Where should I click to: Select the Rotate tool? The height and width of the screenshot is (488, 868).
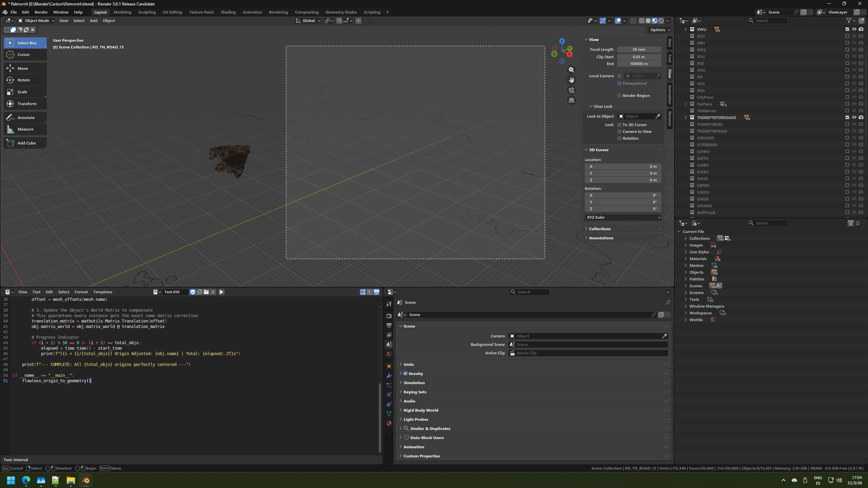[x=23, y=80]
